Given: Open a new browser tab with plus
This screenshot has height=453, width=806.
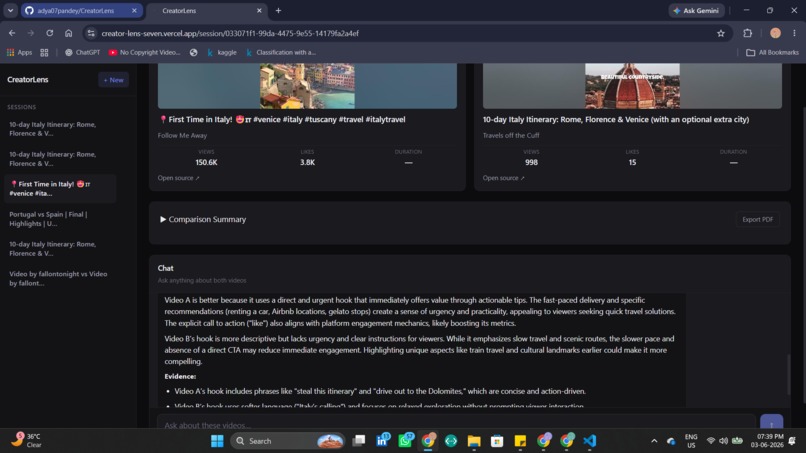Looking at the screenshot, I should [278, 10].
